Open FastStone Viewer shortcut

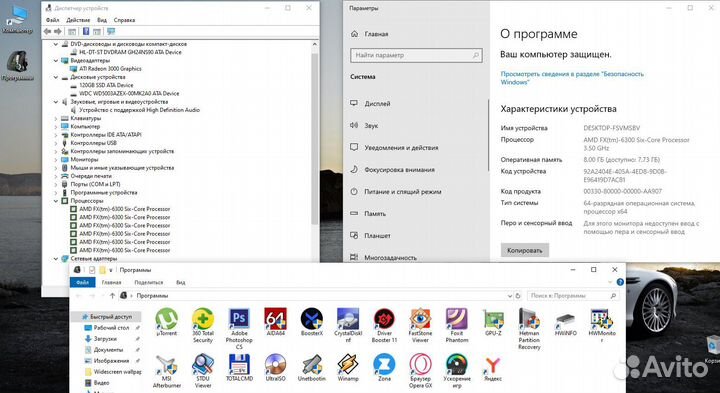pos(420,325)
